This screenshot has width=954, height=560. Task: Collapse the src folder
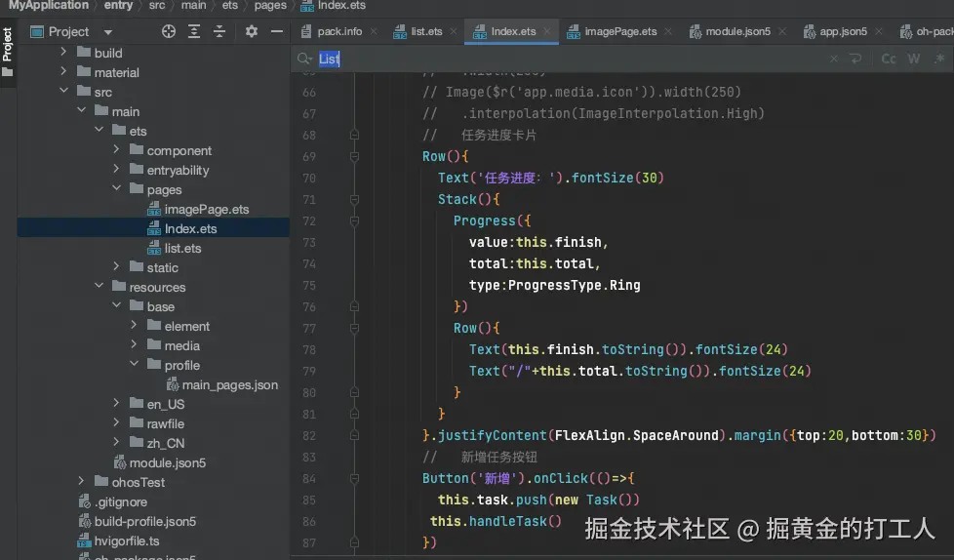pos(63,92)
